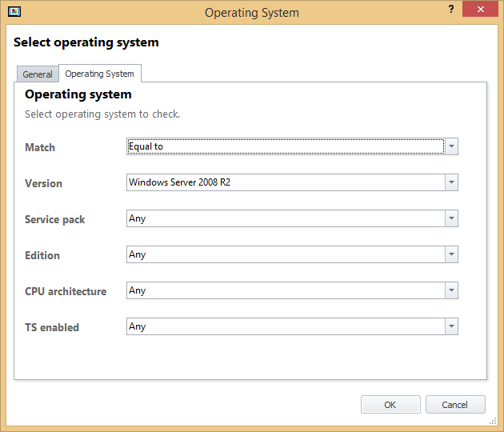
Task: Select the Operating System tab
Action: (100, 74)
